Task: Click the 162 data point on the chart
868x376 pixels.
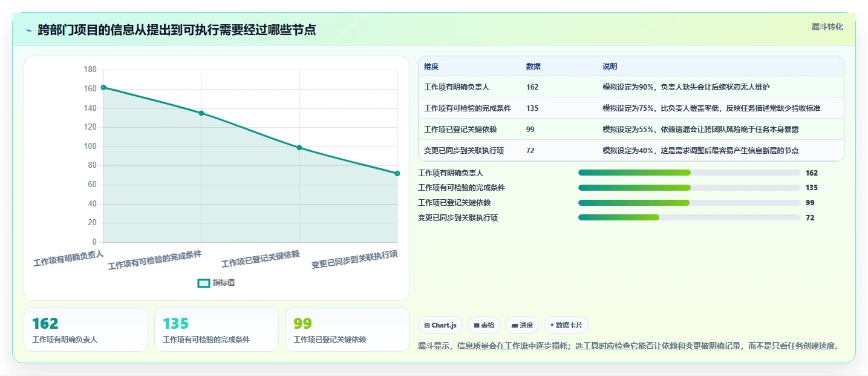Action: [103, 87]
